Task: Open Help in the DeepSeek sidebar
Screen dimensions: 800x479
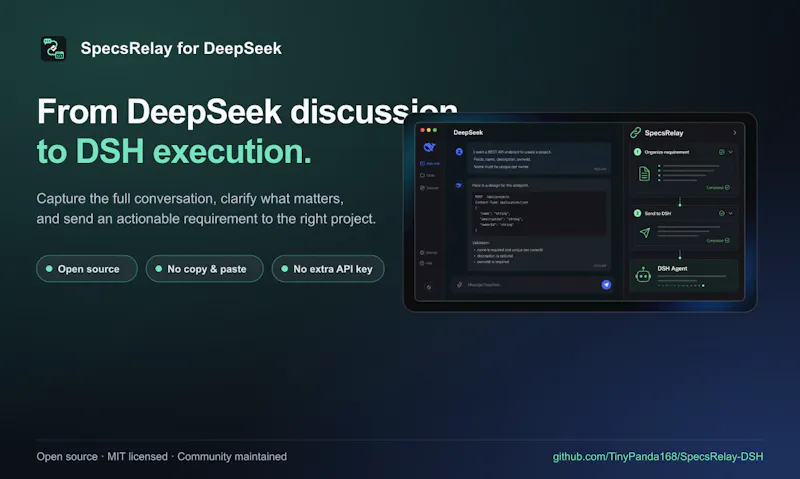Action: click(x=426, y=263)
